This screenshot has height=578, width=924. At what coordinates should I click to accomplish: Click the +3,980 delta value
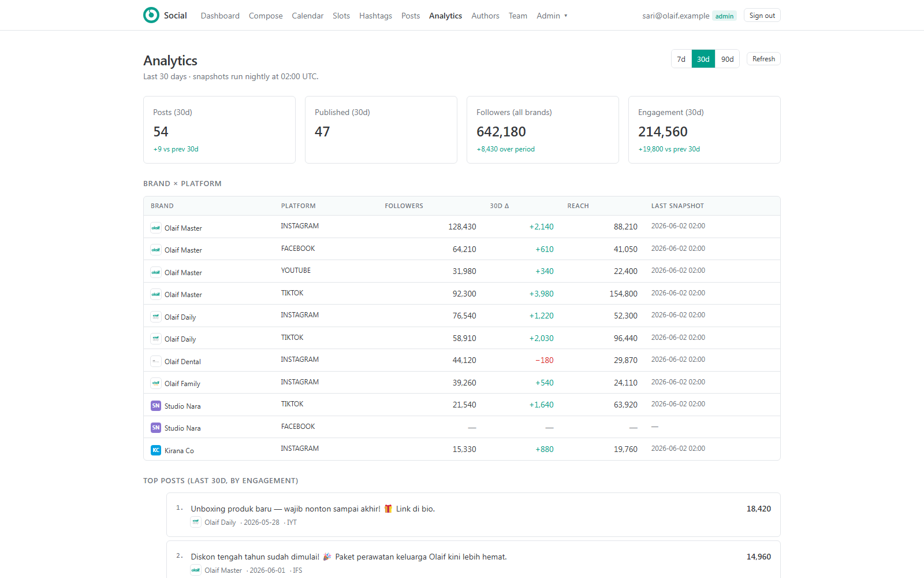[541, 294]
